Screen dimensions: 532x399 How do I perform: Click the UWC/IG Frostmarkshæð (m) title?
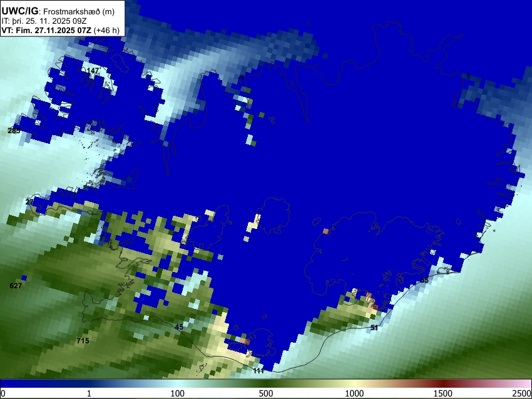pyautogui.click(x=58, y=11)
